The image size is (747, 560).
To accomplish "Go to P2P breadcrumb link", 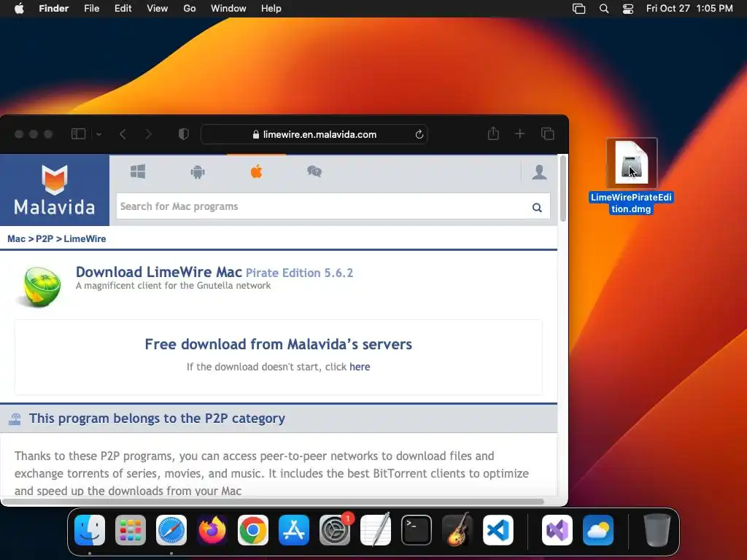I will coord(44,238).
